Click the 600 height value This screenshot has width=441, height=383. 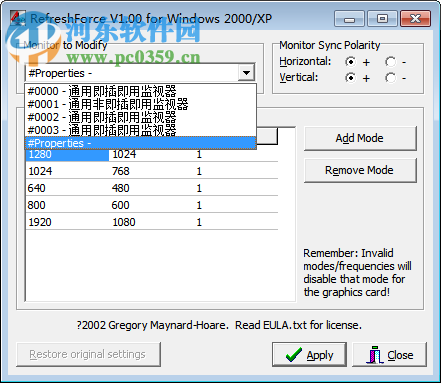[120, 205]
